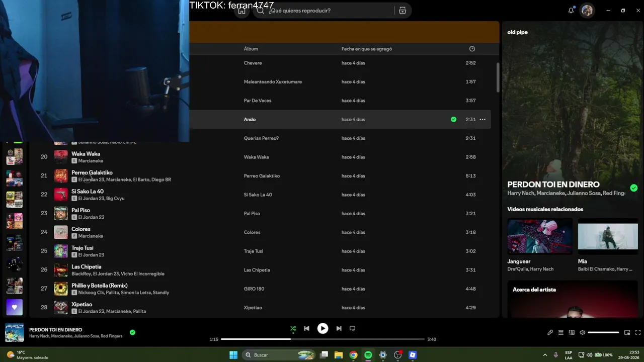This screenshot has width=644, height=362.
Task: Show lyrics with the microphone icon
Action: tap(550, 332)
